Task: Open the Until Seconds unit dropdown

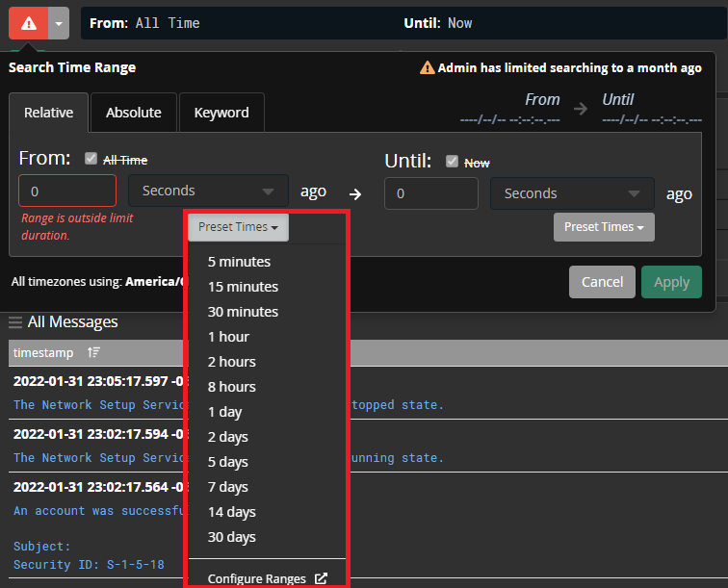Action: point(572,193)
